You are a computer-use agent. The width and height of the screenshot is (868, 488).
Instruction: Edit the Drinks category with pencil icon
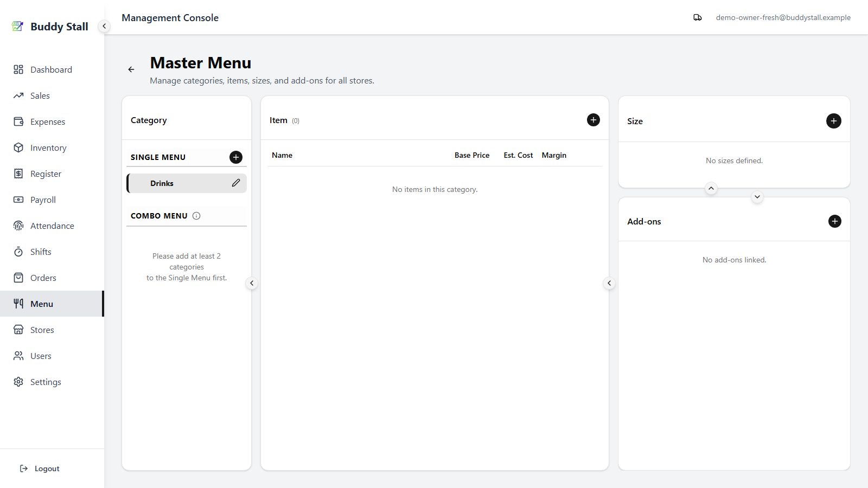coord(236,183)
